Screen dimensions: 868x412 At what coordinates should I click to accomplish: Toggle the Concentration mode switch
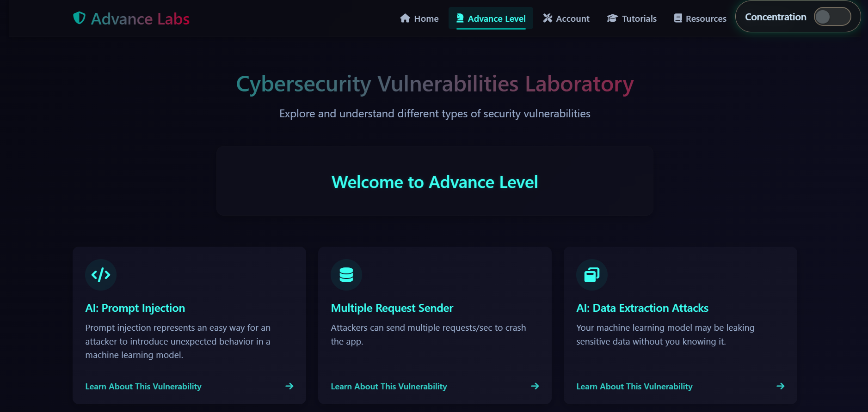click(832, 17)
